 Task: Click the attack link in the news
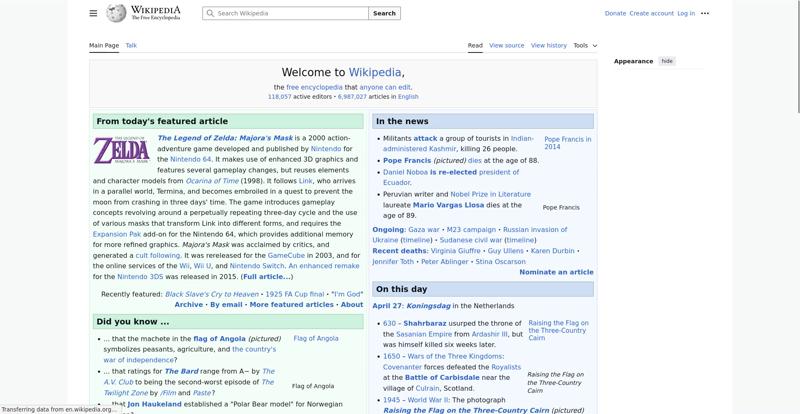(425, 138)
